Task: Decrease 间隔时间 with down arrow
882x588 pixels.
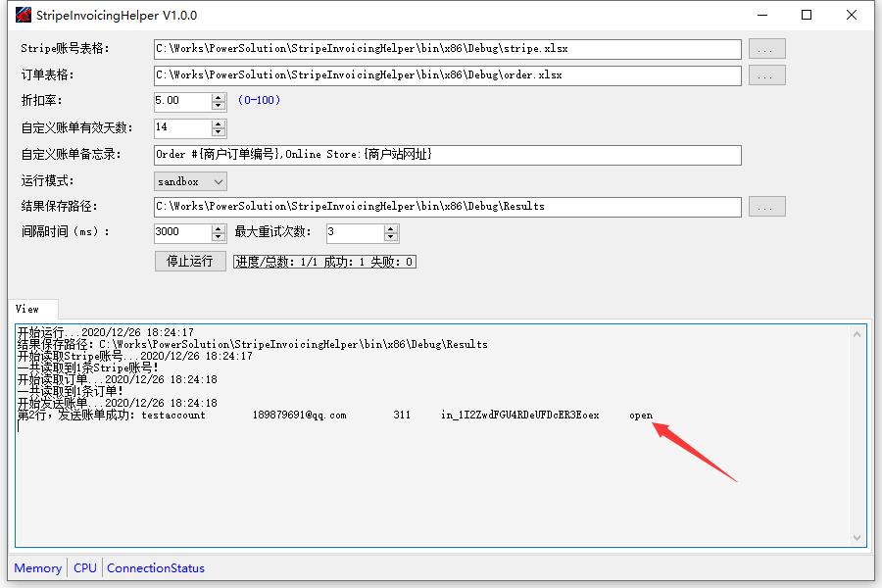Action: tap(219, 237)
